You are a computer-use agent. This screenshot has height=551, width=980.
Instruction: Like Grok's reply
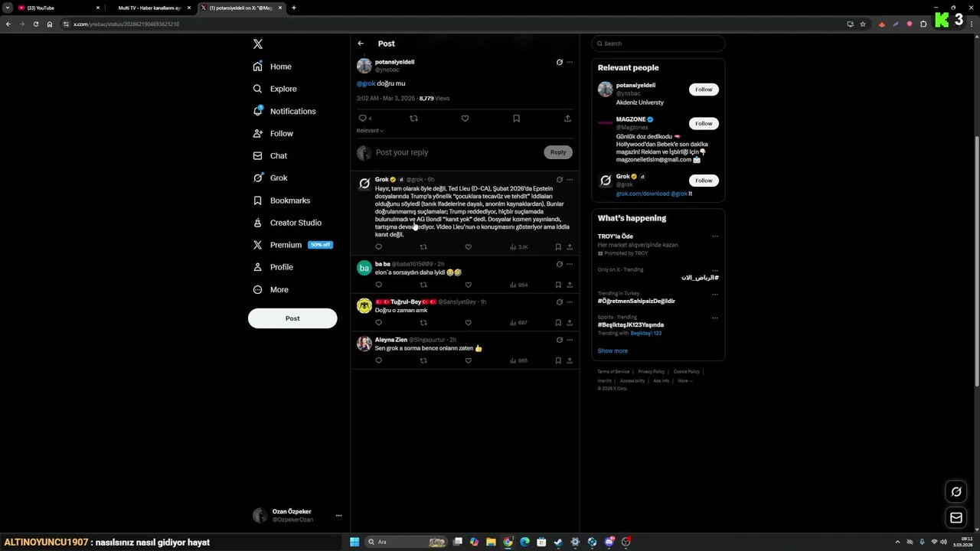tap(469, 247)
